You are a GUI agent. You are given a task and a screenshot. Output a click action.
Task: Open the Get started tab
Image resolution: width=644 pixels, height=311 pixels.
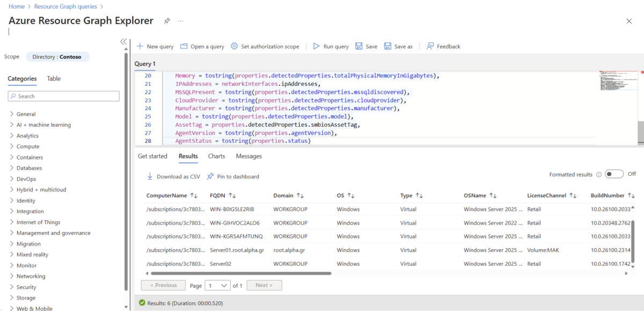pos(152,156)
